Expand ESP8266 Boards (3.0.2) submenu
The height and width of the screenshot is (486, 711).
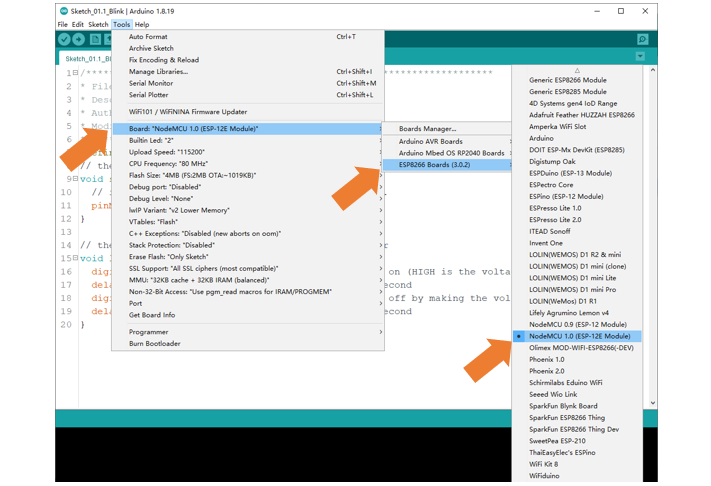[447, 165]
